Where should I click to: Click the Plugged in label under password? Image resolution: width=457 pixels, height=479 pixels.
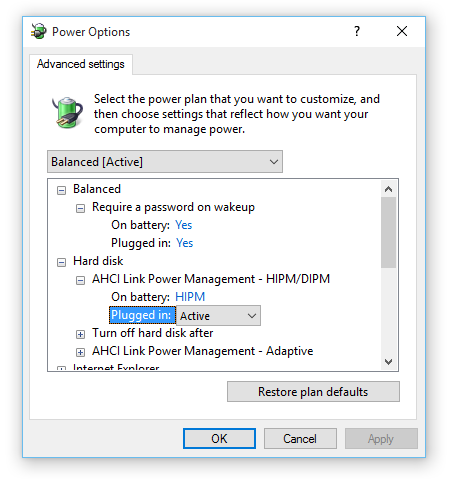click(141, 243)
